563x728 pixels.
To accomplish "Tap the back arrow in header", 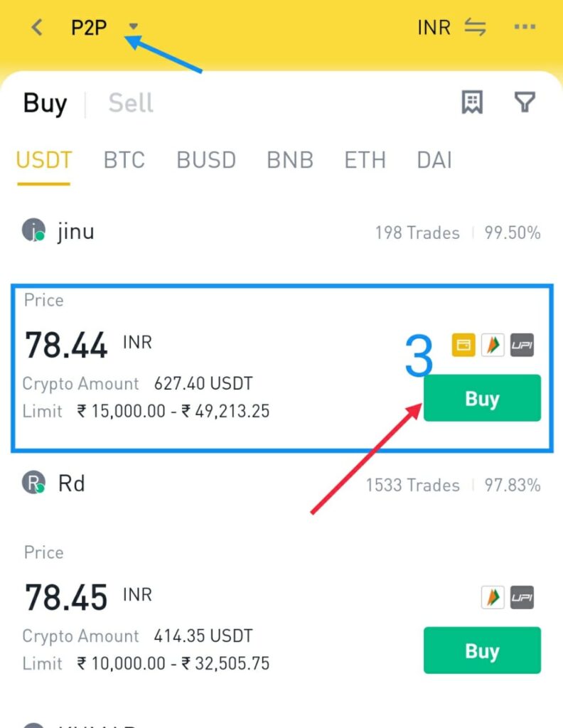I will [37, 28].
